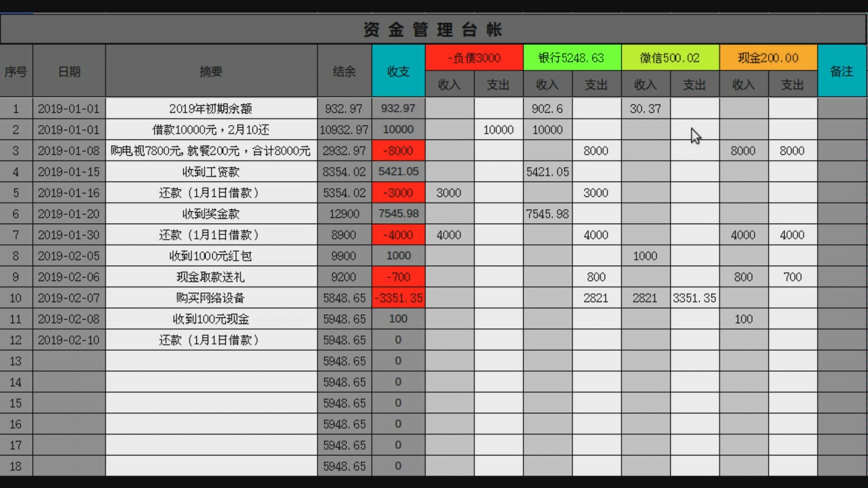The image size is (868, 488).
Task: Click the orange 现金200.00 header
Action: [768, 58]
